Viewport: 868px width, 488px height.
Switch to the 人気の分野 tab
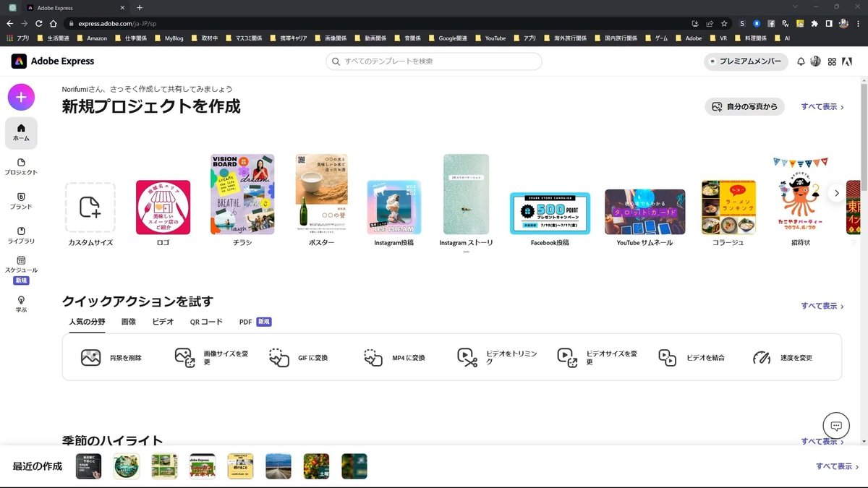point(87,322)
